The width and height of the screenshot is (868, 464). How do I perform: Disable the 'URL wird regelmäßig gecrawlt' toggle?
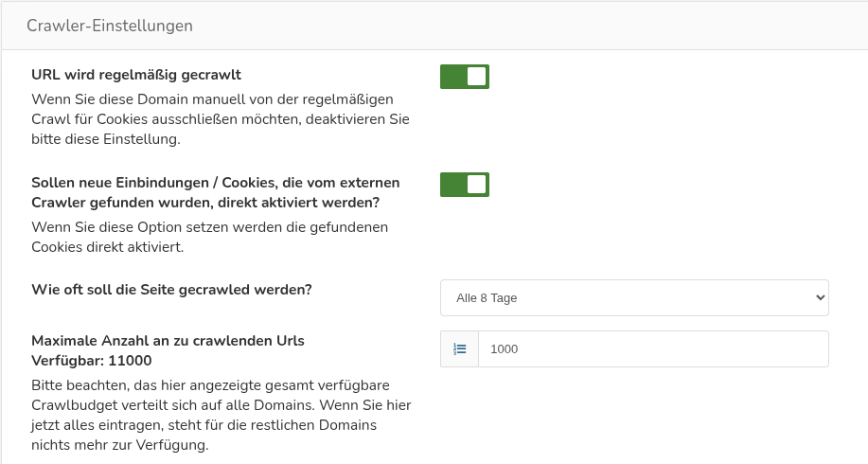pyautogui.click(x=465, y=77)
